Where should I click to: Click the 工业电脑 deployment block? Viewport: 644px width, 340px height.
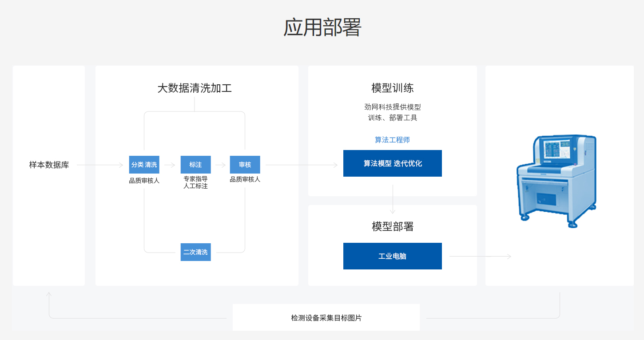392,256
